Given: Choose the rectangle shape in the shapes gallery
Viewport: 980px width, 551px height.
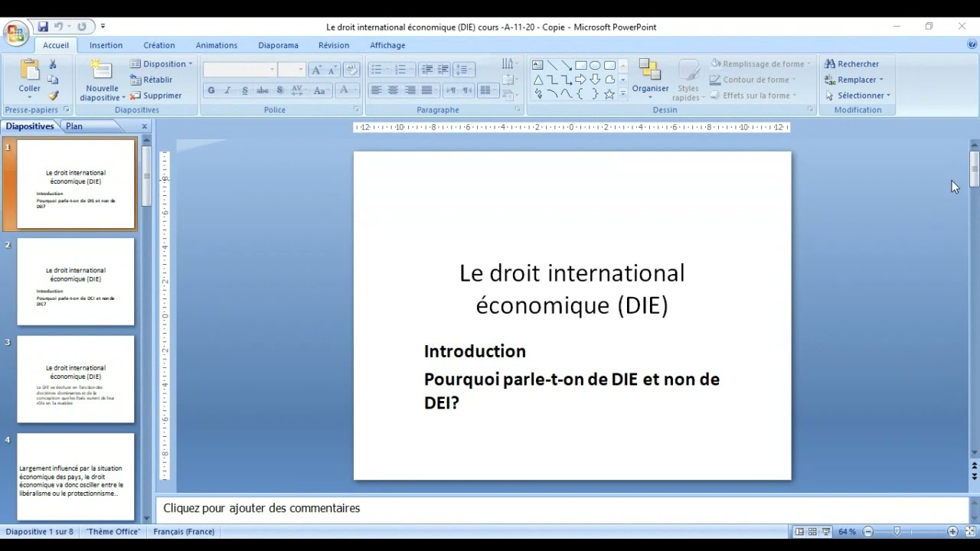Looking at the screenshot, I should pyautogui.click(x=581, y=65).
